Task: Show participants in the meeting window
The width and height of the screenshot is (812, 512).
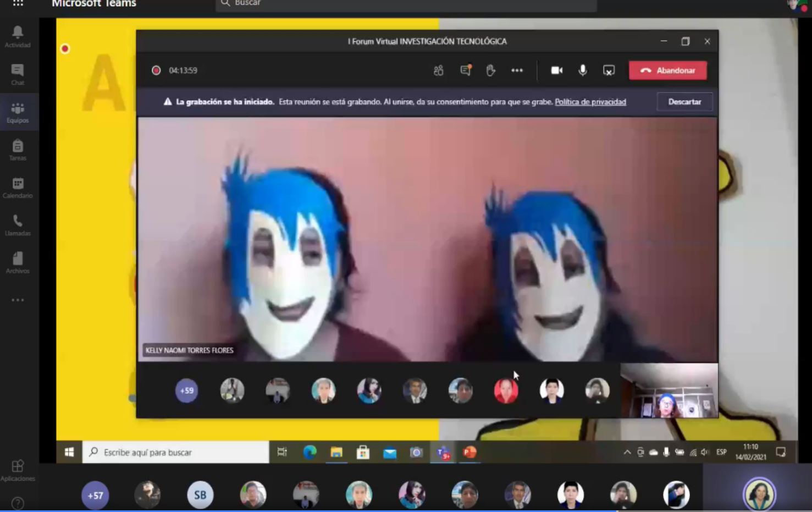Action: coord(438,70)
